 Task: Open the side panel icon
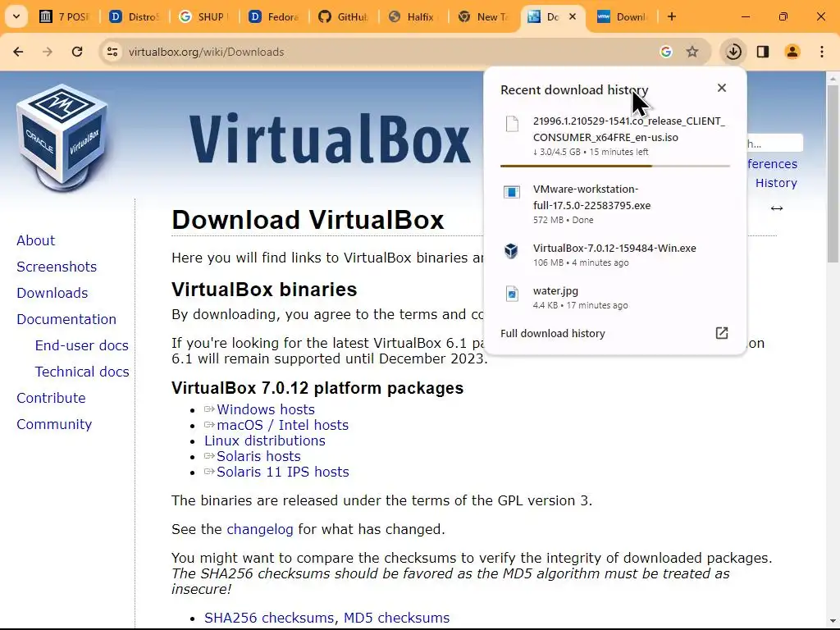coord(763,52)
